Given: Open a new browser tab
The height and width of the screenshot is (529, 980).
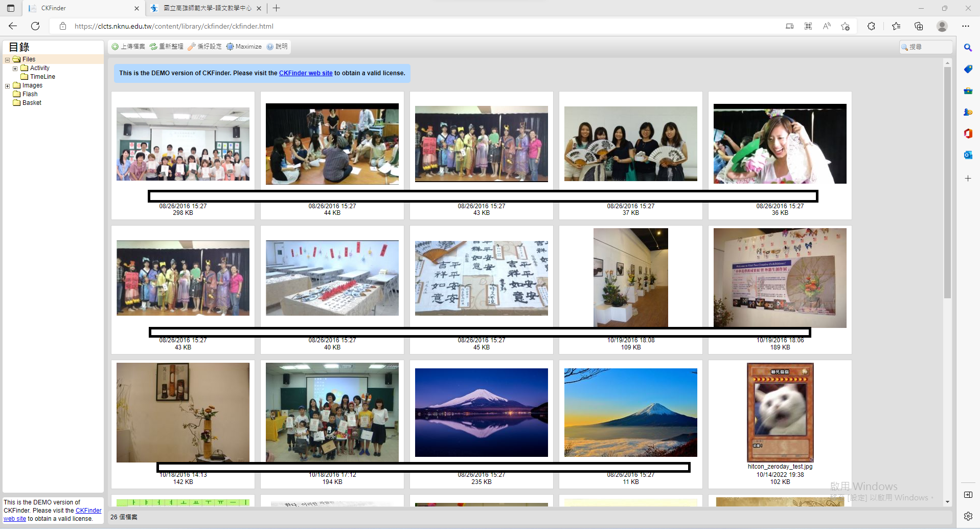Looking at the screenshot, I should 276,8.
